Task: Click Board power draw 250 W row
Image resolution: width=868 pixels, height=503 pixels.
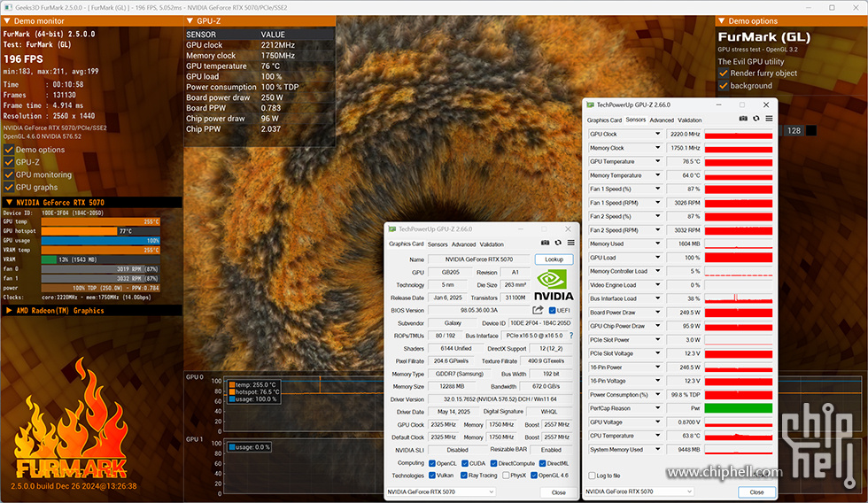Action: pos(260,97)
